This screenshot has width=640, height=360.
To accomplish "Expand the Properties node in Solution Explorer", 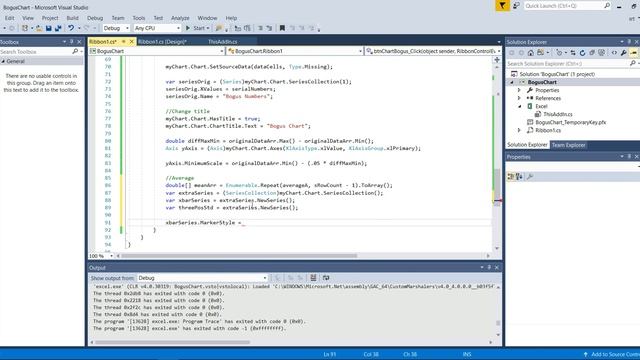I will (519, 90).
